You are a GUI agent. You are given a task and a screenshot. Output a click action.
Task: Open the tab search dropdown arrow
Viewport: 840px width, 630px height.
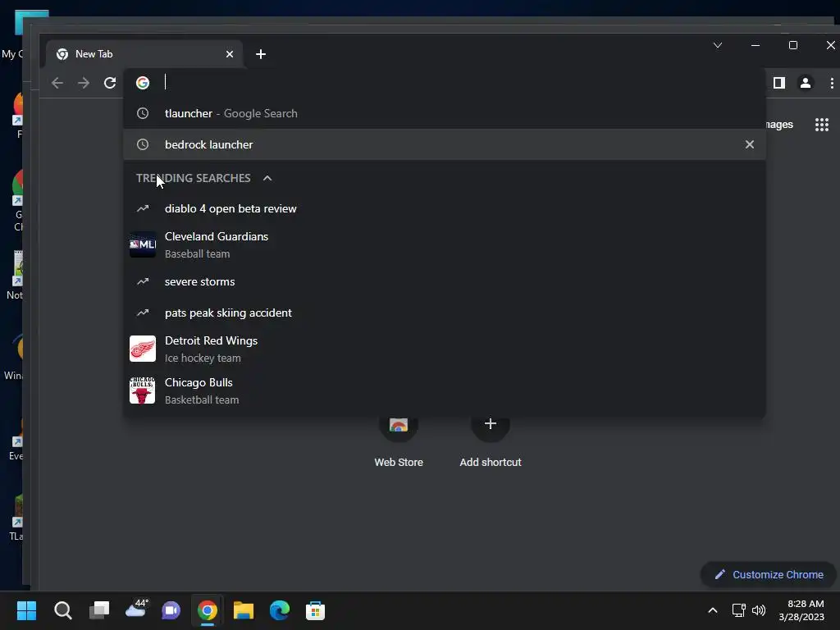718,45
